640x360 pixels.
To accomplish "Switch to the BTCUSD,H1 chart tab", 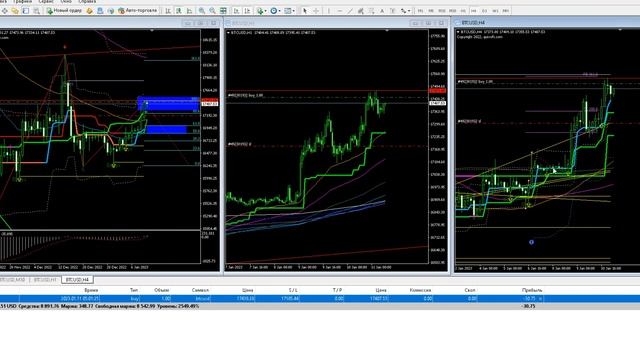I will coord(45,280).
